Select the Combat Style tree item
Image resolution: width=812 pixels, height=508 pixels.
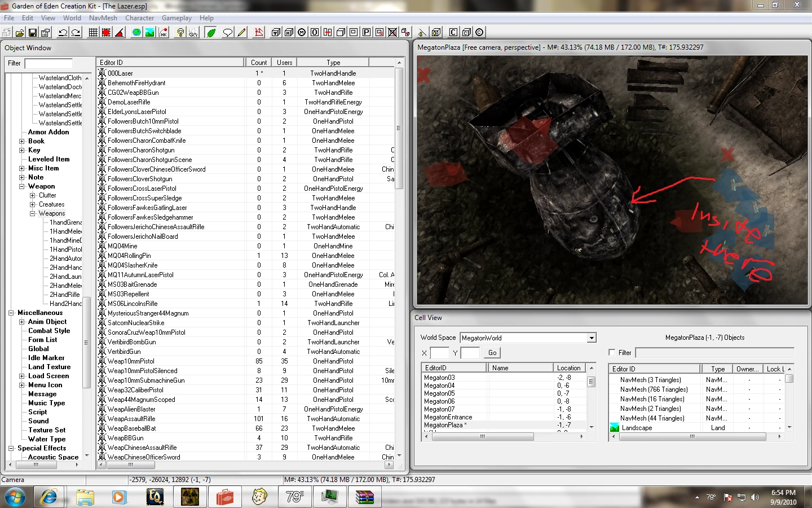(49, 331)
